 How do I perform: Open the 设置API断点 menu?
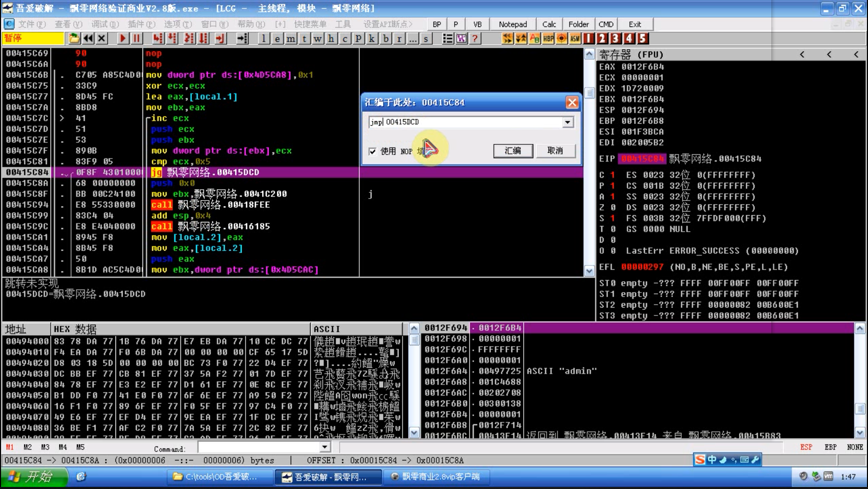tap(388, 24)
